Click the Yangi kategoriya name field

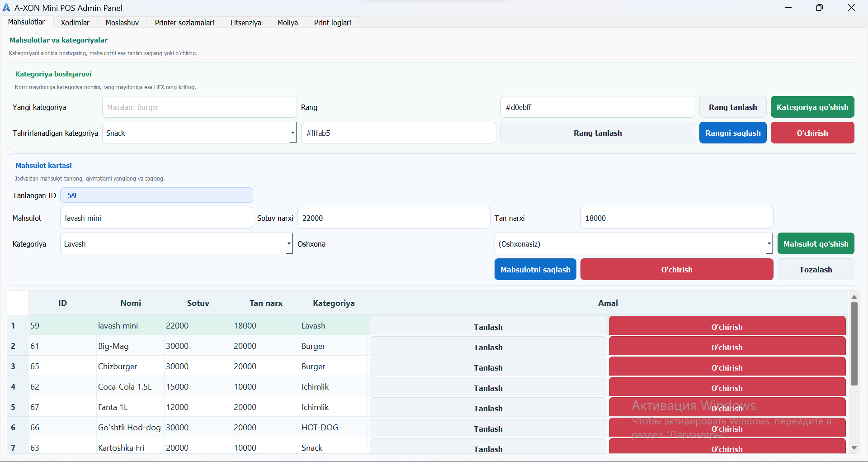click(x=199, y=107)
